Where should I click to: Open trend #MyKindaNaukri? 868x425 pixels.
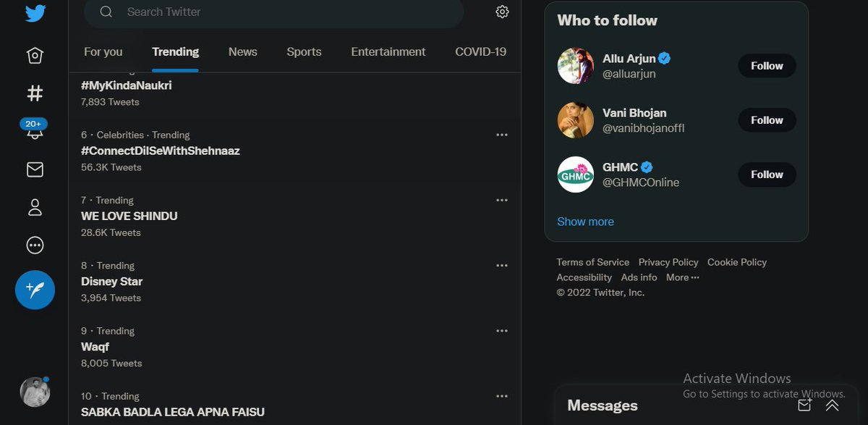point(127,85)
